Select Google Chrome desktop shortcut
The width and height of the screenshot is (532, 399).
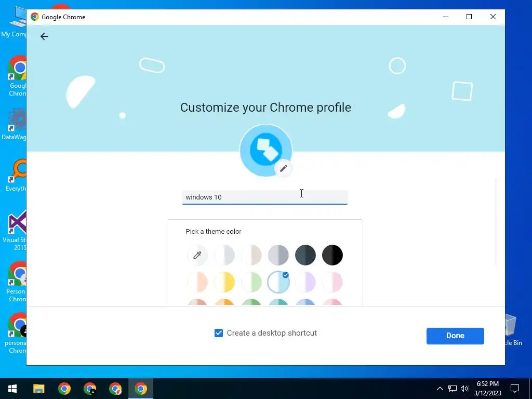[x=17, y=76]
